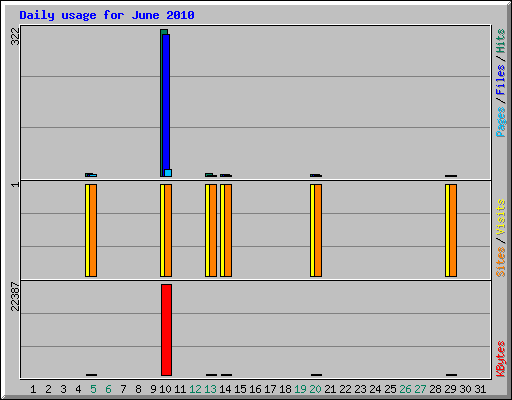Click the 22387 KBytes axis maximum value
Screen dimensions: 512x400
tap(15, 296)
